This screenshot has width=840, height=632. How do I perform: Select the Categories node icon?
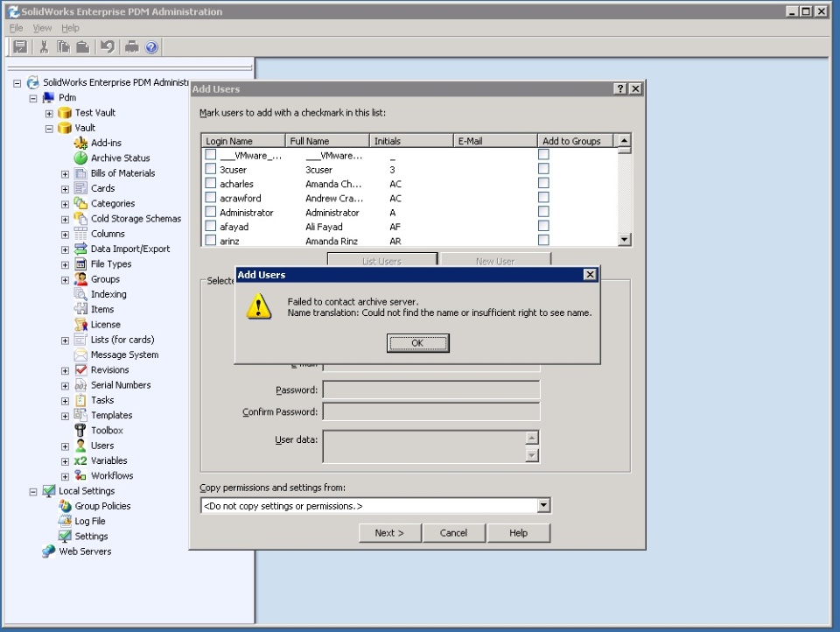[80, 203]
